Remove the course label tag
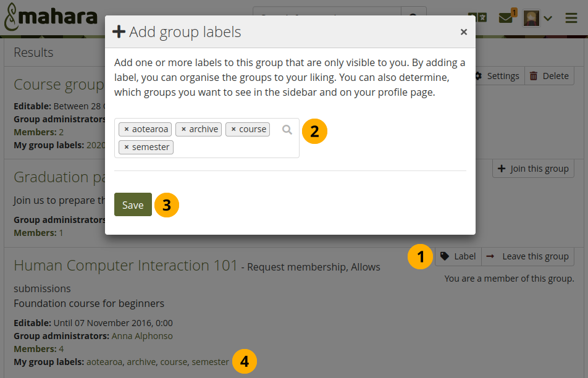Screen dimensions: 588x378 233,129
